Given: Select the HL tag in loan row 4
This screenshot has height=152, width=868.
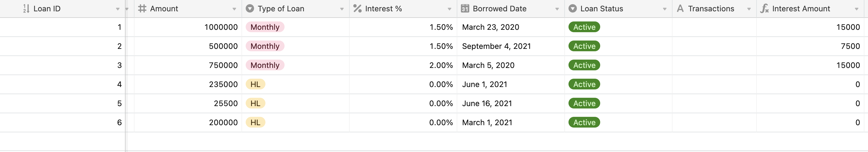Looking at the screenshot, I should pos(256,84).
